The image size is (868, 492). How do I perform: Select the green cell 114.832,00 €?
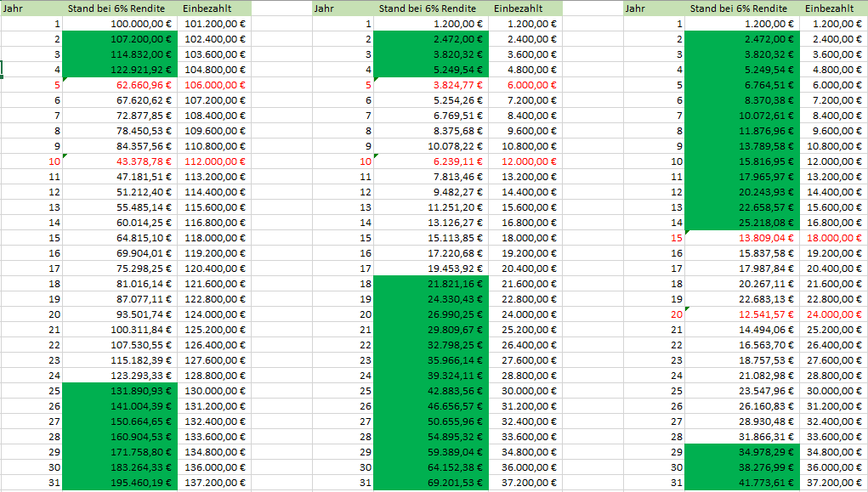click(120, 54)
